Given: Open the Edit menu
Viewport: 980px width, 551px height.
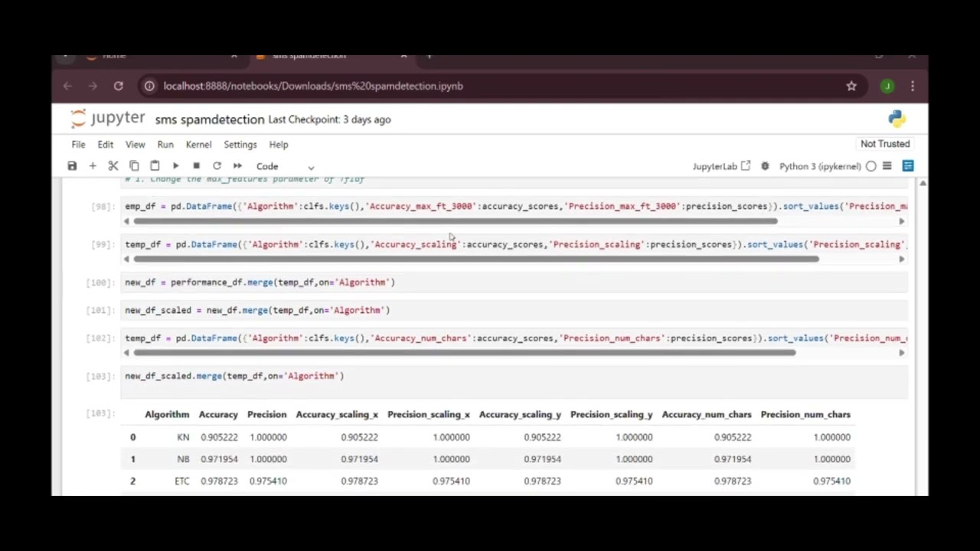Looking at the screenshot, I should (x=105, y=145).
